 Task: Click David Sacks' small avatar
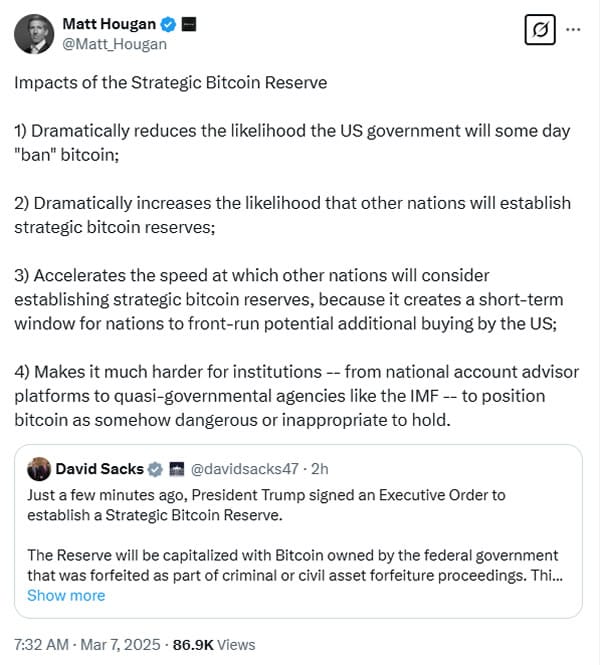pyautogui.click(x=39, y=469)
